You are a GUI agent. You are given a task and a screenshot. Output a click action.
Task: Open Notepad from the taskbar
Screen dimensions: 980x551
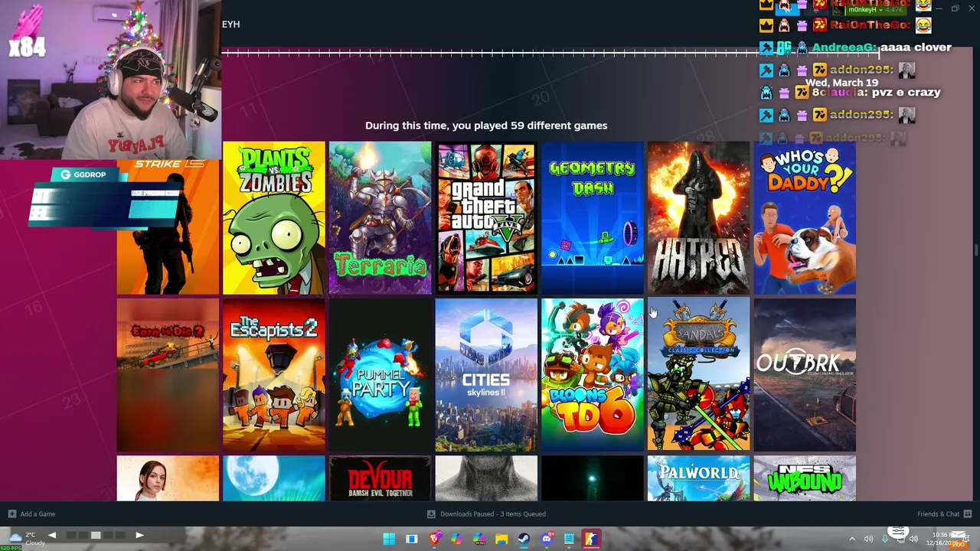[x=569, y=539]
